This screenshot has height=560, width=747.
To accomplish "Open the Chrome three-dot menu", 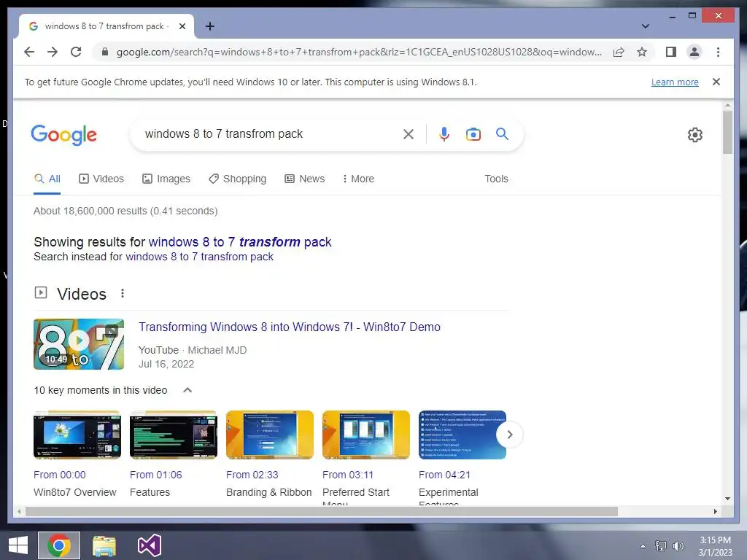I will click(718, 52).
